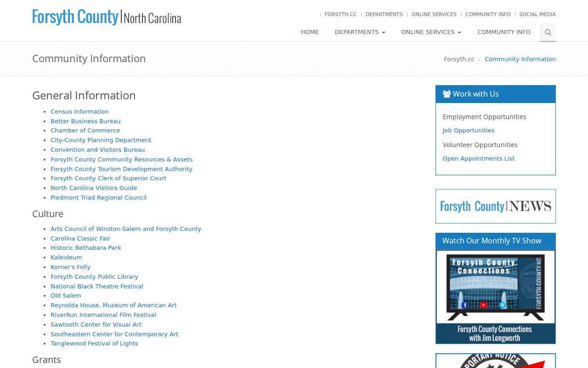Click the Forsyth County North Carolina logo
The height and width of the screenshot is (368, 588).
(107, 17)
